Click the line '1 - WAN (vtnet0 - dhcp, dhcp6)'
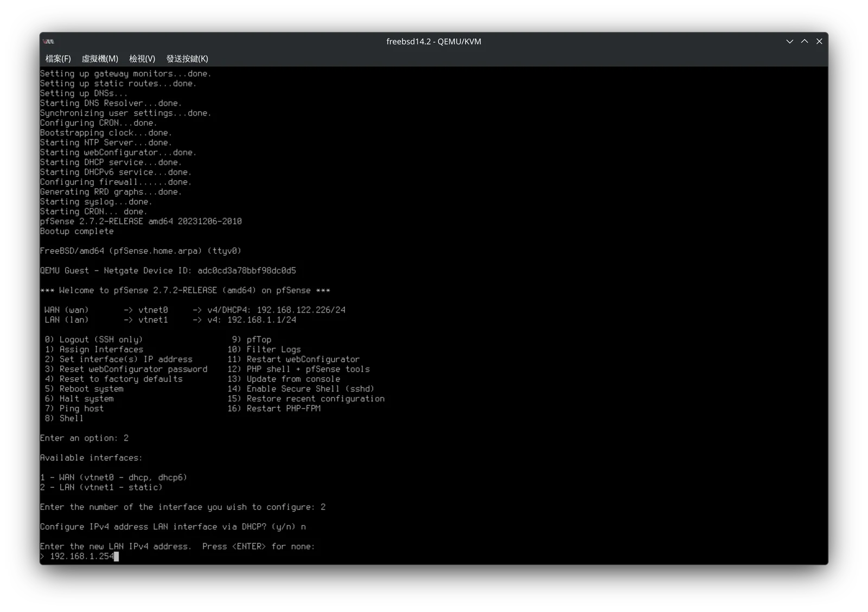The width and height of the screenshot is (868, 612). pyautogui.click(x=113, y=477)
